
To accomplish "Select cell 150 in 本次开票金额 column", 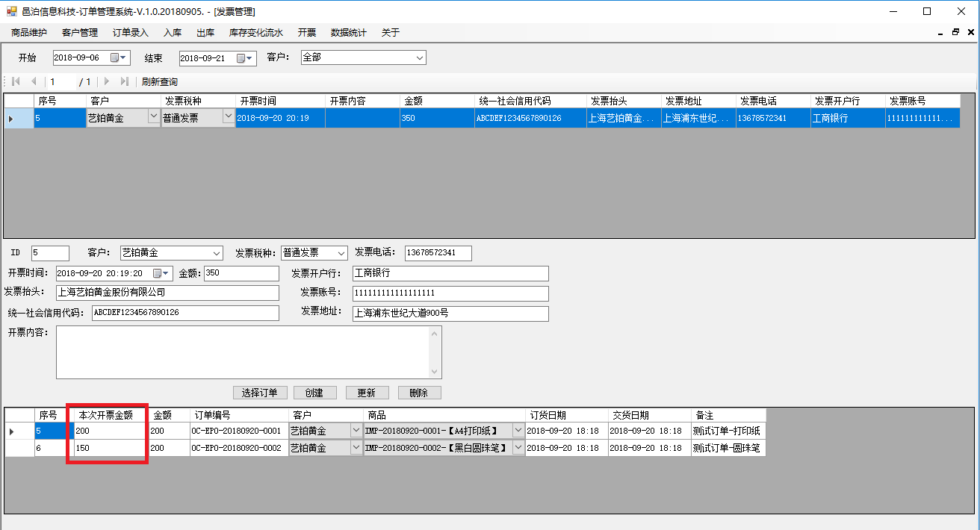I will click(111, 448).
